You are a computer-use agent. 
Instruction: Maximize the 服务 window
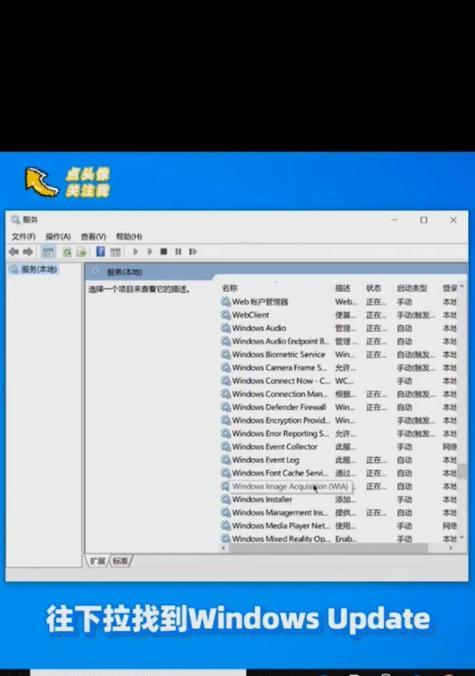pyautogui.click(x=424, y=220)
